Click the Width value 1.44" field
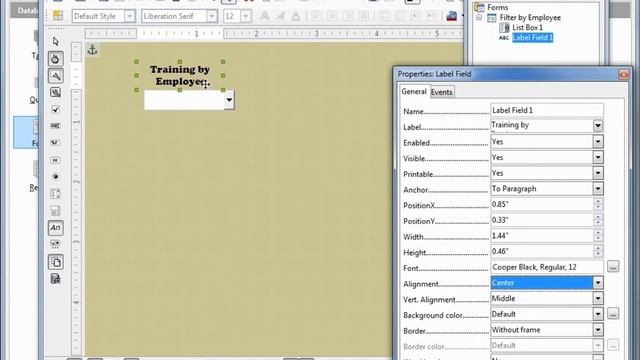640x360 pixels. point(542,236)
